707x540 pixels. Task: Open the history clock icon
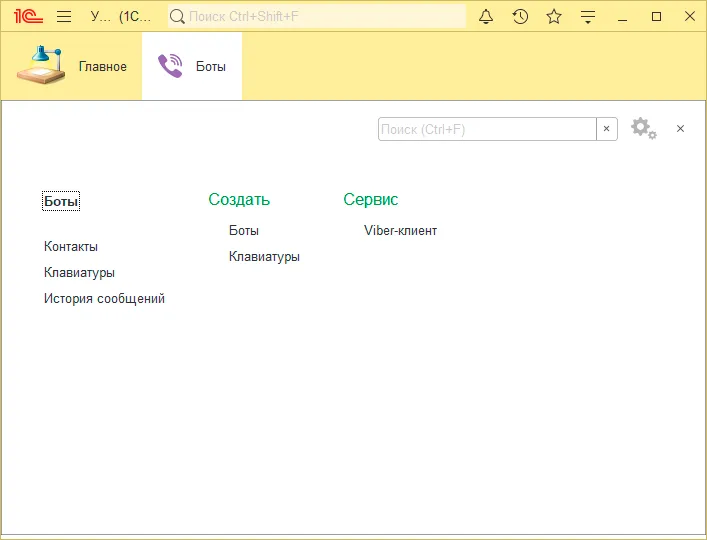point(520,16)
